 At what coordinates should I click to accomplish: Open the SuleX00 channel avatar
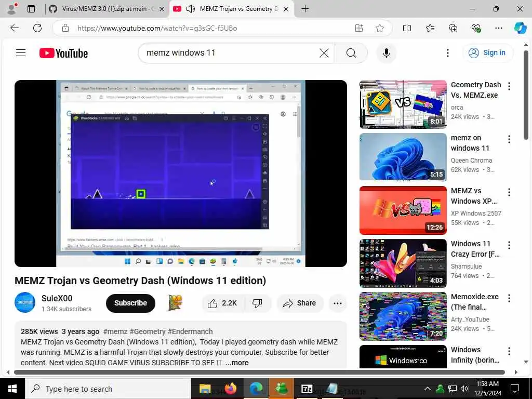(25, 302)
